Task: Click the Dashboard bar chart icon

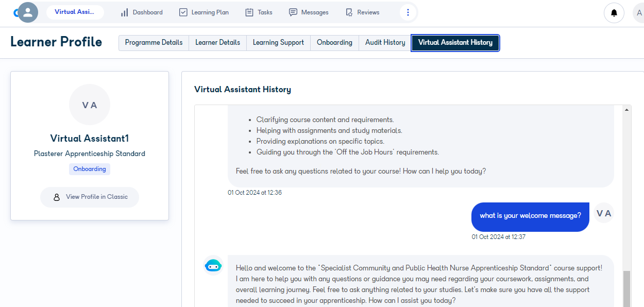Action: (124, 12)
